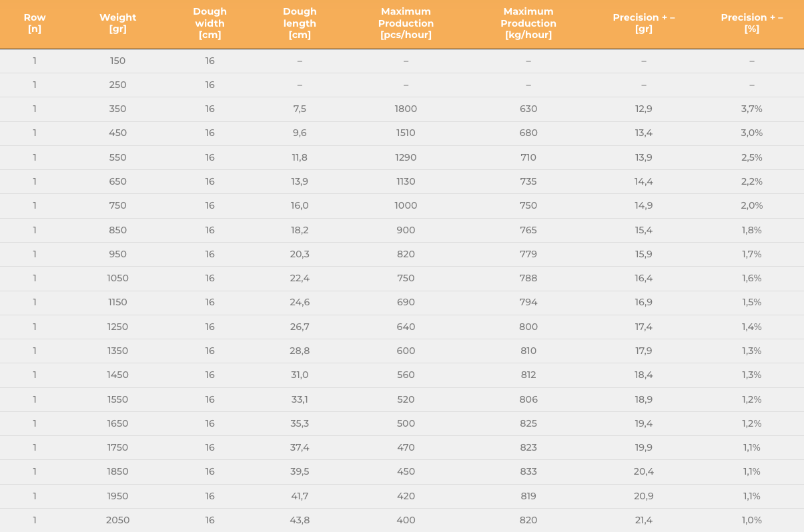This screenshot has width=804, height=532.
Task: Select the 833 kg/hour cell
Action: click(x=528, y=471)
